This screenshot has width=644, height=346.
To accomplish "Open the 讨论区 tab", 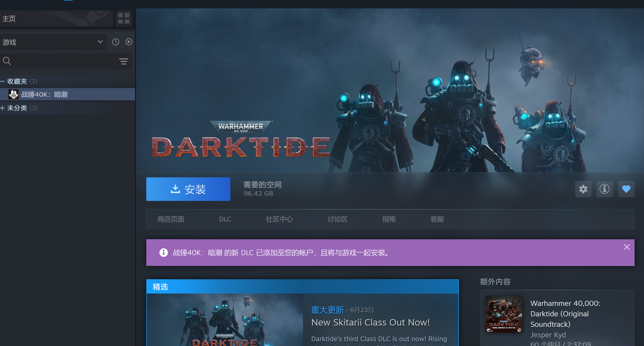I will pyautogui.click(x=337, y=219).
